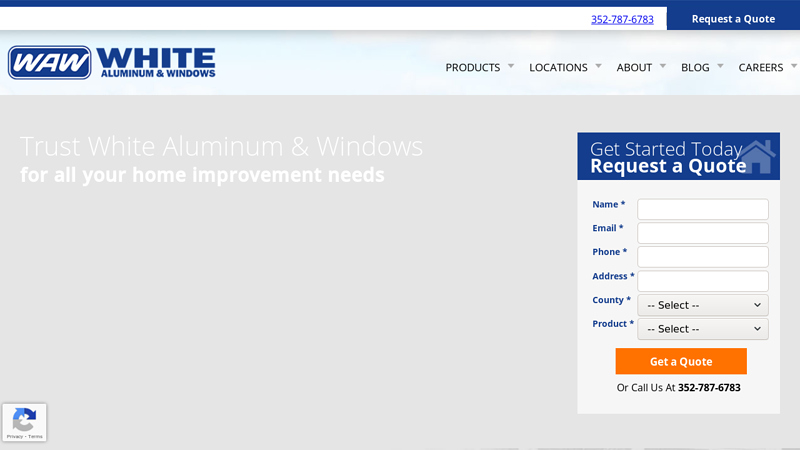Click the 'for all your home improvement needs' text
Image resolution: width=800 pixels, height=450 pixels.
point(202,175)
